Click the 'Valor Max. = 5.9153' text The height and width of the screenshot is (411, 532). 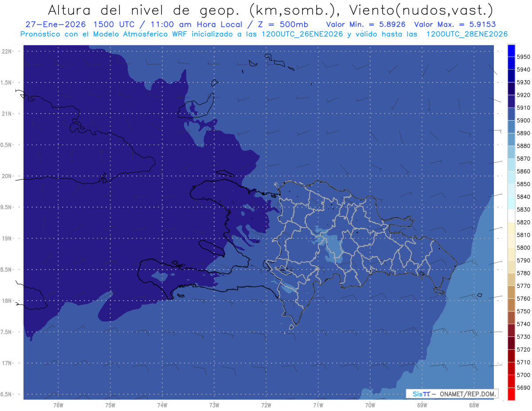pos(455,24)
